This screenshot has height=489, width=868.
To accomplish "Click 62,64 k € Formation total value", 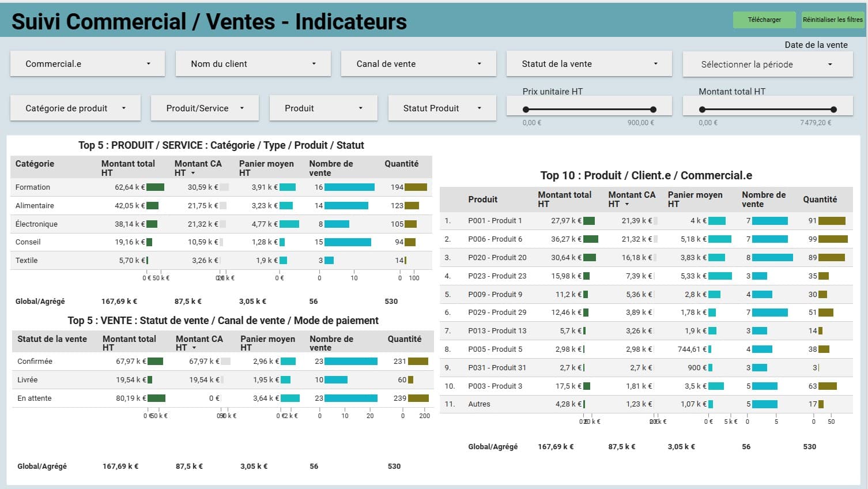I will click(130, 187).
